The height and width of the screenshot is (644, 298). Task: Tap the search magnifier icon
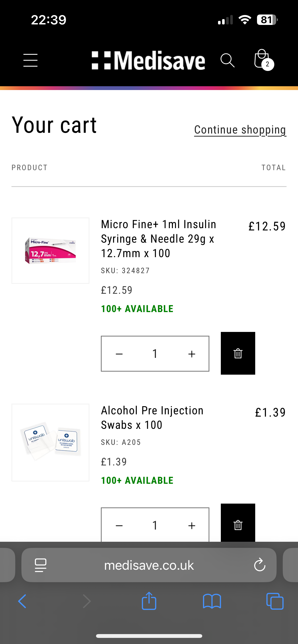tap(227, 60)
